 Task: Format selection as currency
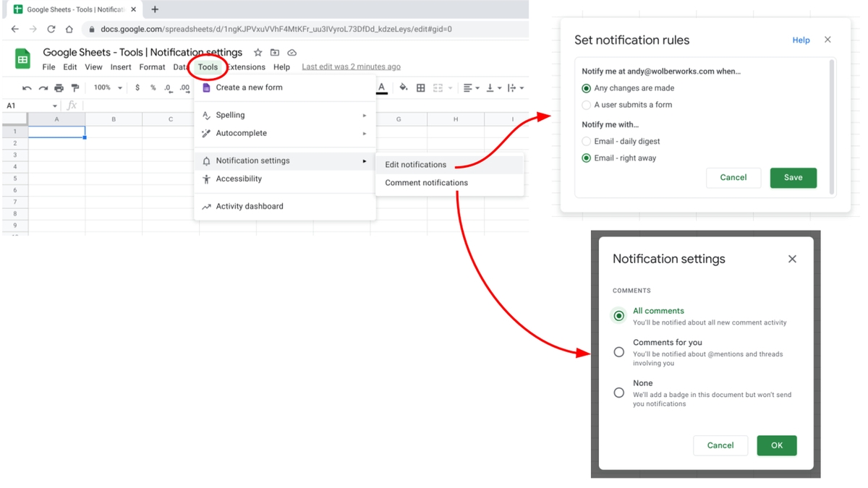pos(137,87)
